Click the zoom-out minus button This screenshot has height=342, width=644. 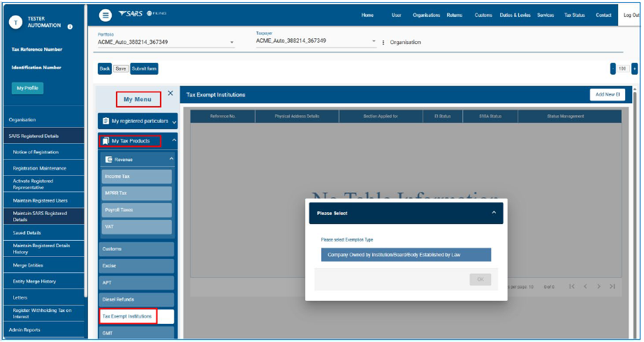tap(613, 68)
